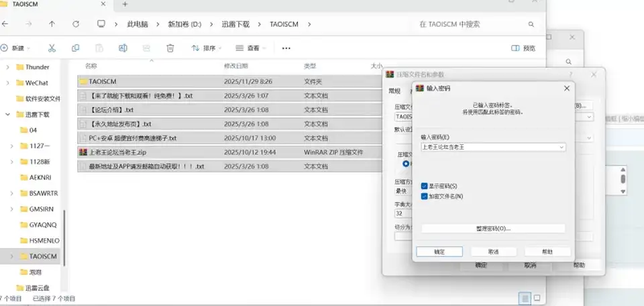644x306 pixels.
Task: Select the 【论坛介绍】.txt file
Action: pos(230,110)
